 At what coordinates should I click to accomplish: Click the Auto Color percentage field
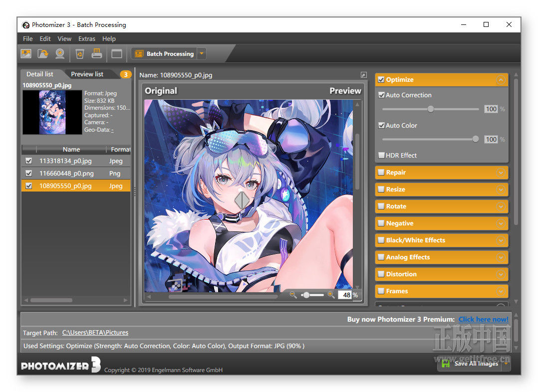[491, 139]
